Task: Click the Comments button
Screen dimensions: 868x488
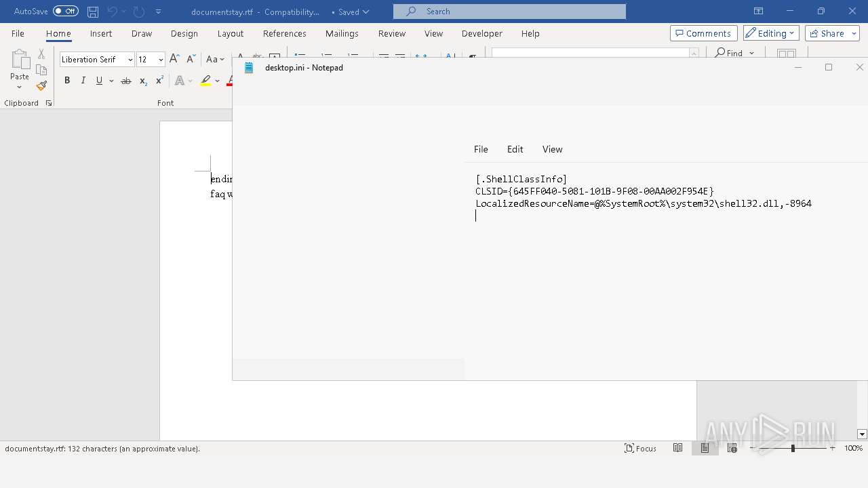Action: click(704, 33)
